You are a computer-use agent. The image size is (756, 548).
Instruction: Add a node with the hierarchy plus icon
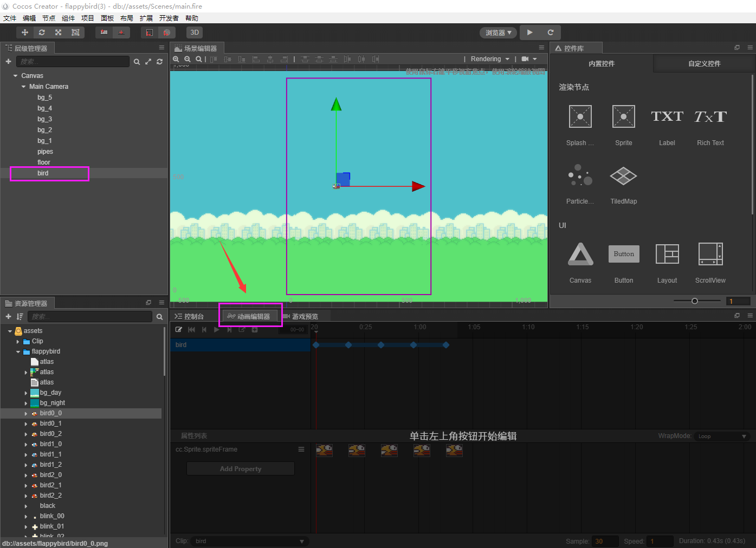pyautogui.click(x=8, y=62)
